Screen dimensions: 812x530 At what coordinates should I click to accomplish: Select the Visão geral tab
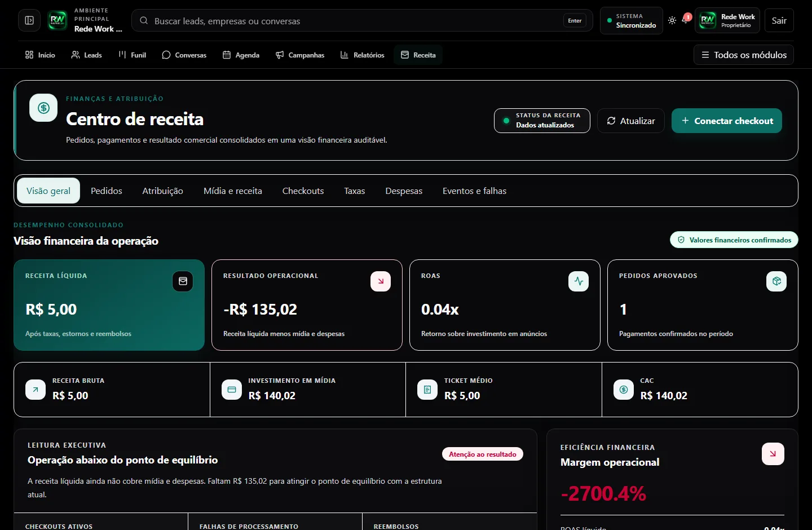(x=48, y=191)
